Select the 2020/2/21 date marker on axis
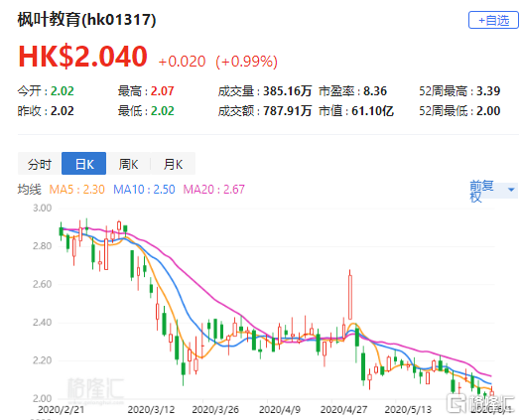This screenshot has width=521, height=420. (62, 410)
